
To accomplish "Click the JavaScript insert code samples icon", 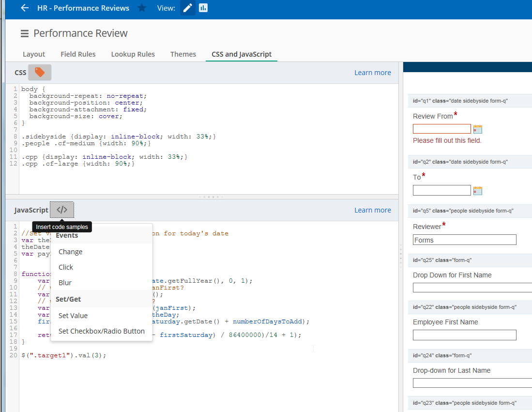I will (62, 210).
